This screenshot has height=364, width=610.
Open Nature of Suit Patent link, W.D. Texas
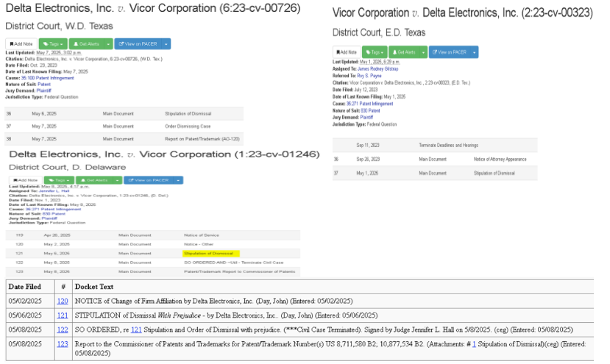[x=44, y=84]
